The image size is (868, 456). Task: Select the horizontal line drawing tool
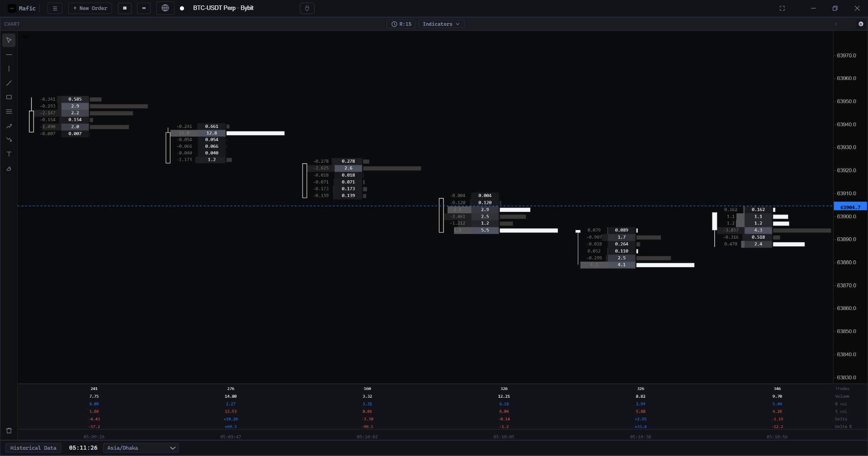(9, 55)
